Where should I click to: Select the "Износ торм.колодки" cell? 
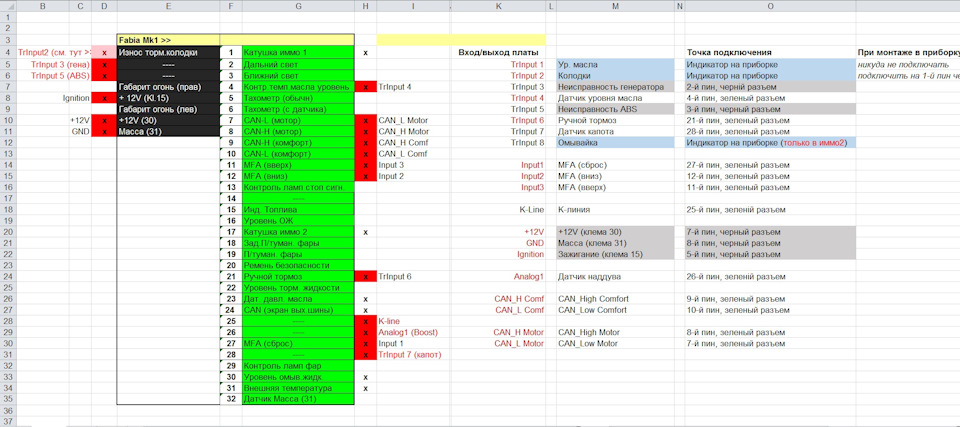168,53
